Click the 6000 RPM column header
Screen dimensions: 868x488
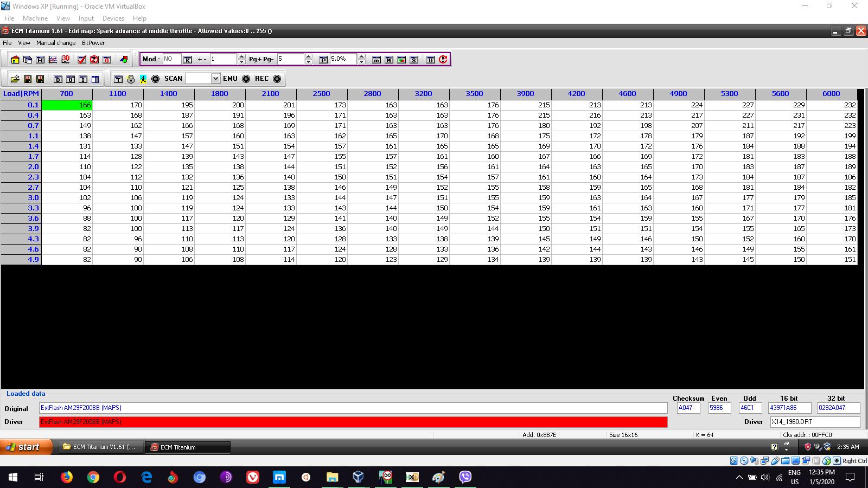[831, 94]
